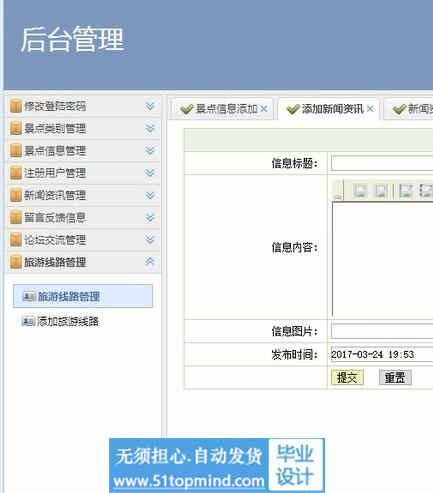Collapse the 旅游线路管理 section chevron
Image resolution: width=433 pixels, height=493 pixels.
tap(150, 262)
